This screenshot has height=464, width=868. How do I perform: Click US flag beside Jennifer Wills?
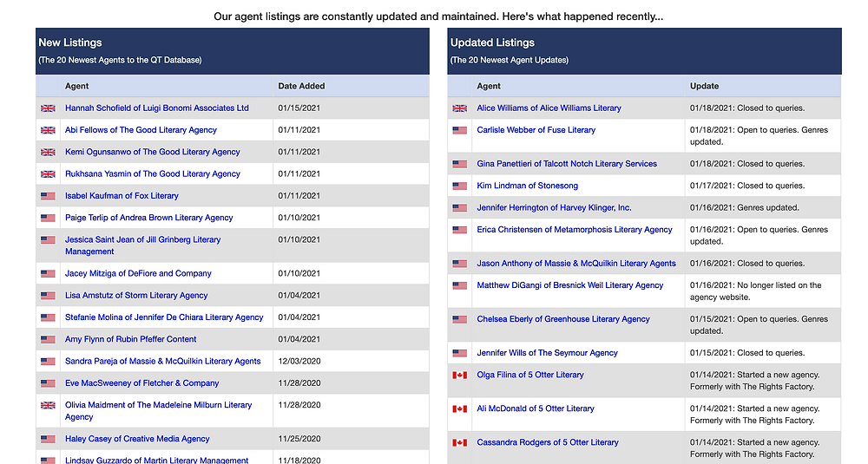click(x=459, y=353)
